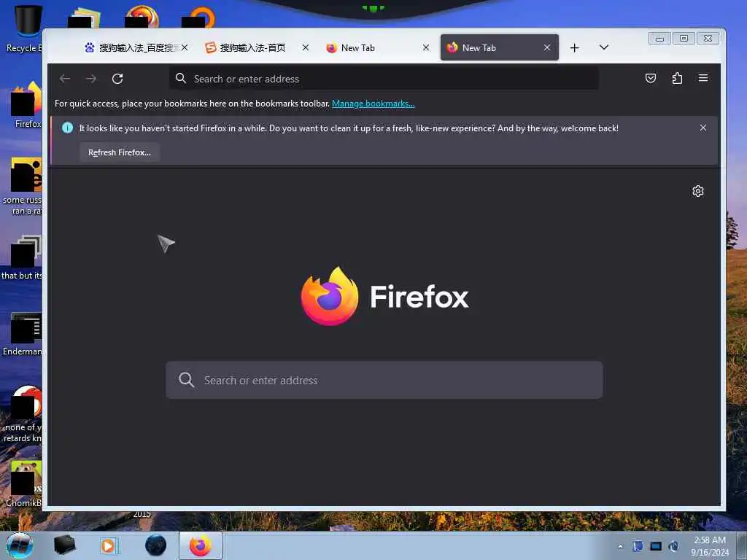This screenshot has width=747, height=560.
Task: Open the taskbar clock showing 2:58 AM
Action: [x=710, y=546]
